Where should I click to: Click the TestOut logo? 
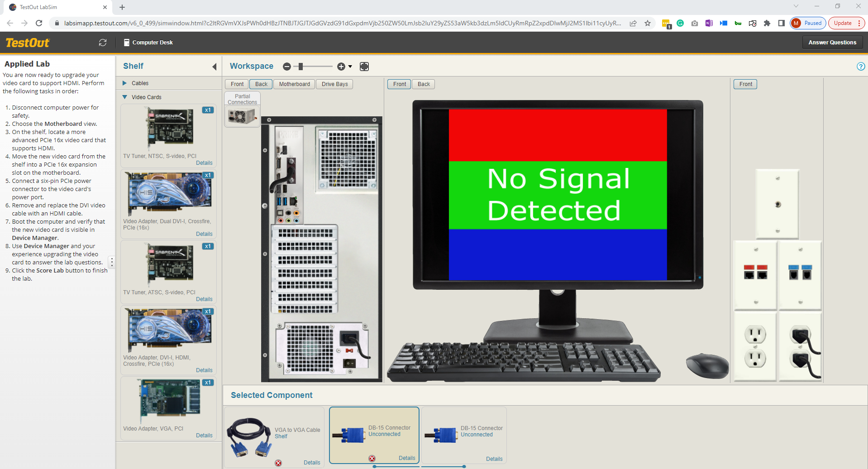tap(28, 43)
